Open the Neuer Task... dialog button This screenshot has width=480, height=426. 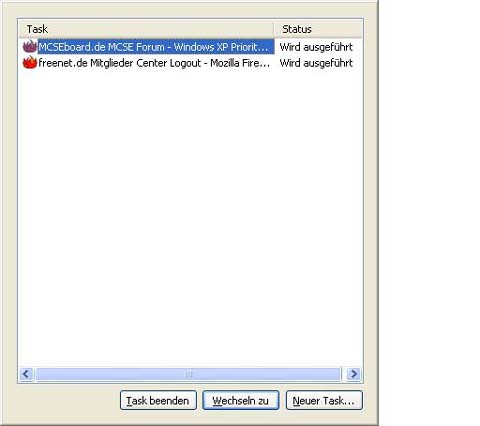[324, 400]
